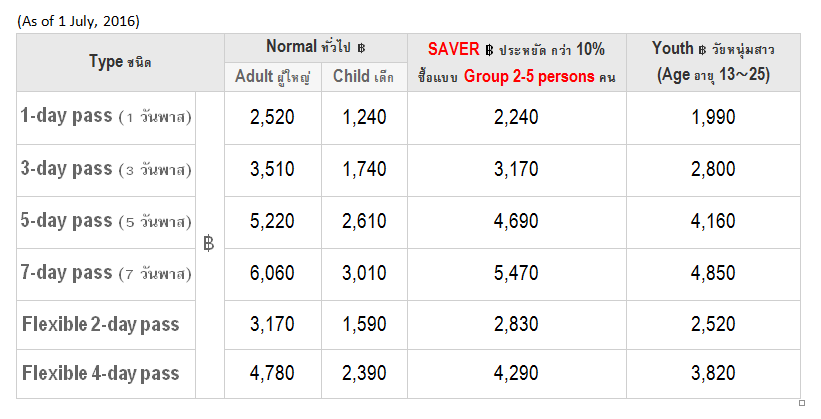The width and height of the screenshot is (821, 419).
Task: Click the merged Baht symbol column cell
Action: [210, 245]
